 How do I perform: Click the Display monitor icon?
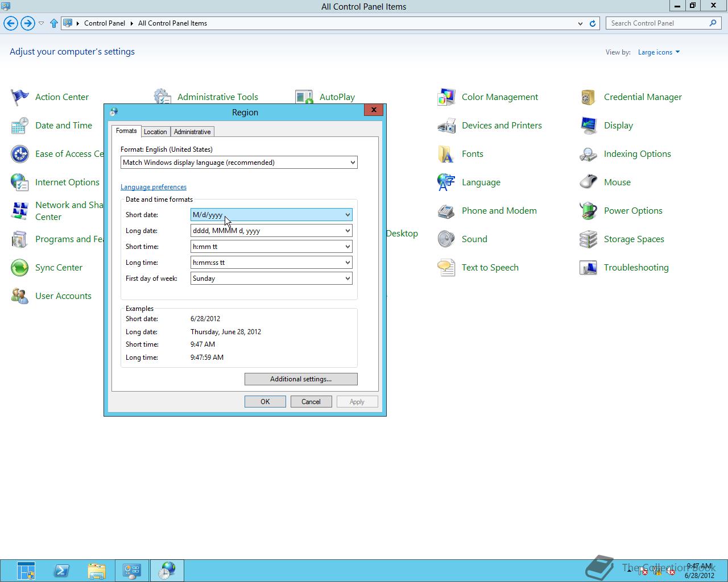[x=589, y=126]
